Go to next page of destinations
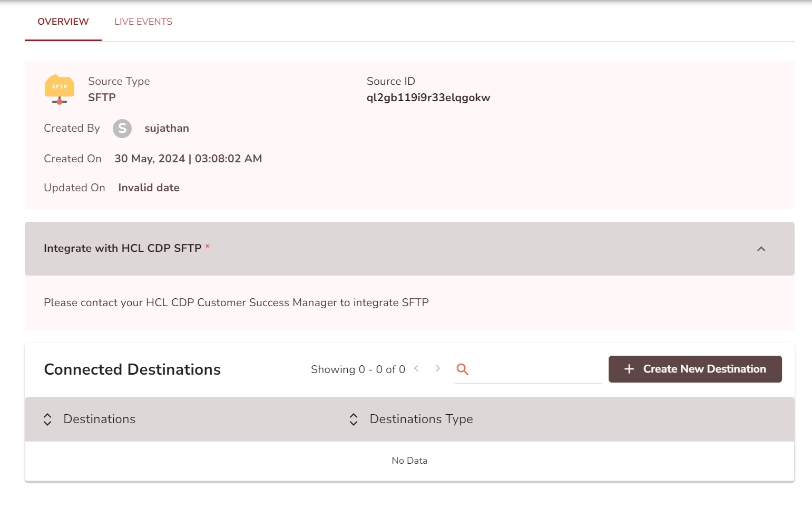Viewport: 812px width, 518px height. [437, 369]
